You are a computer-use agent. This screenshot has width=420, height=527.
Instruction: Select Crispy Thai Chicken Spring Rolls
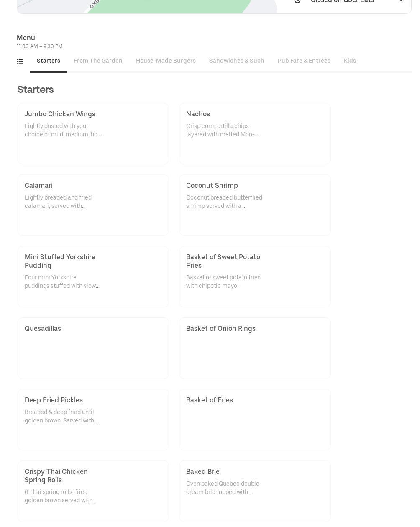93,491
